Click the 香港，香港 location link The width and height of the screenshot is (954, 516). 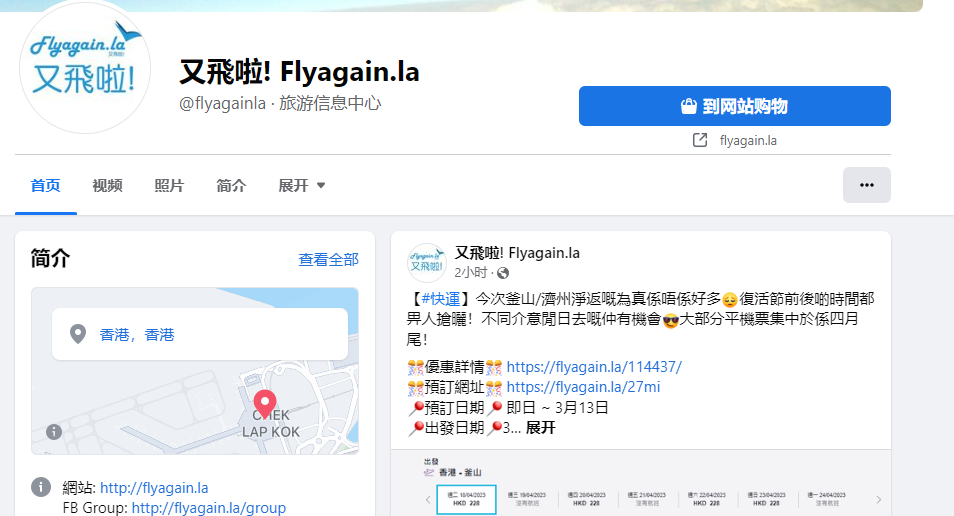click(x=137, y=335)
